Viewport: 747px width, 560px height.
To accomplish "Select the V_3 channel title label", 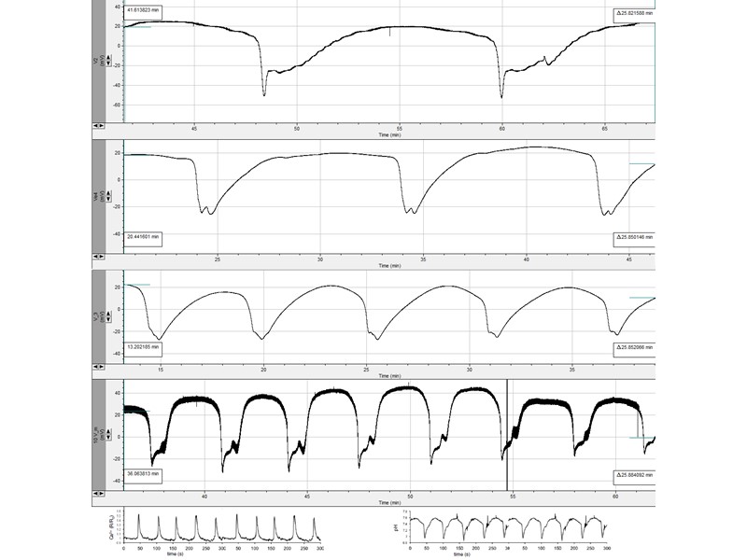I will (96, 317).
